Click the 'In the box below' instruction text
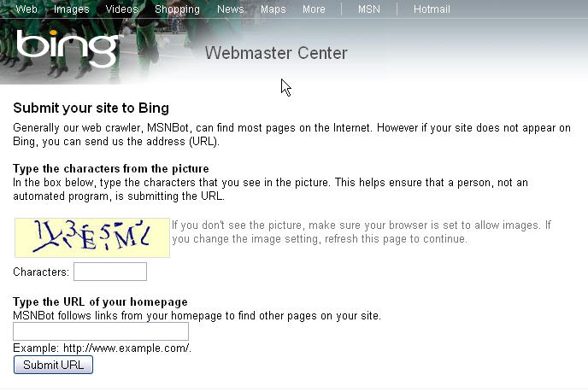The height and width of the screenshot is (392, 588). [270, 190]
